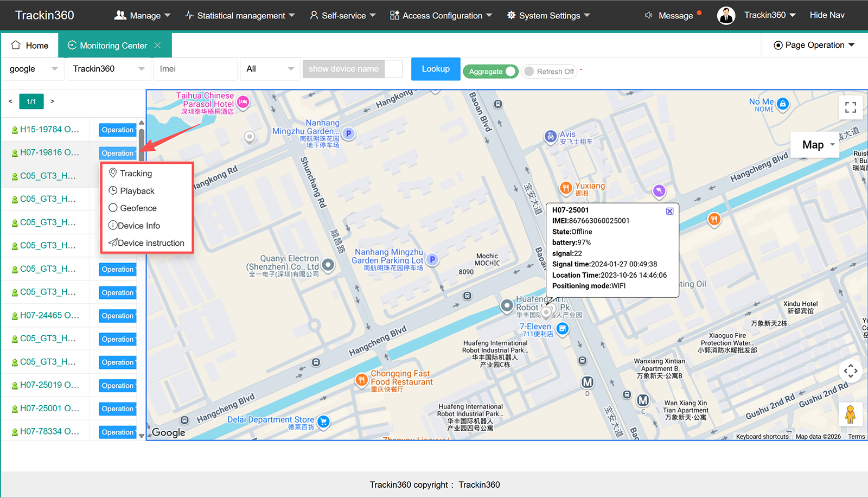Open the Self-service menu
This screenshot has height=498, width=868.
pyautogui.click(x=343, y=15)
